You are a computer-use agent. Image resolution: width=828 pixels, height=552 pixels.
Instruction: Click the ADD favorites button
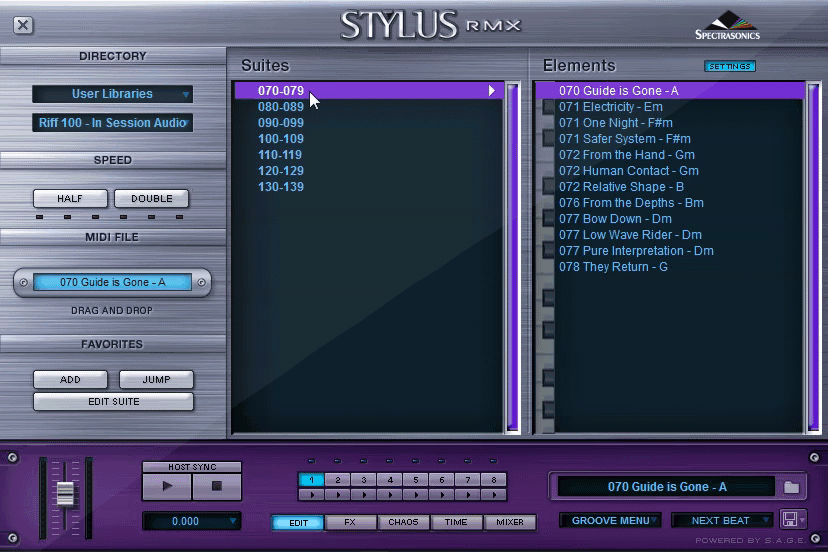pos(70,379)
